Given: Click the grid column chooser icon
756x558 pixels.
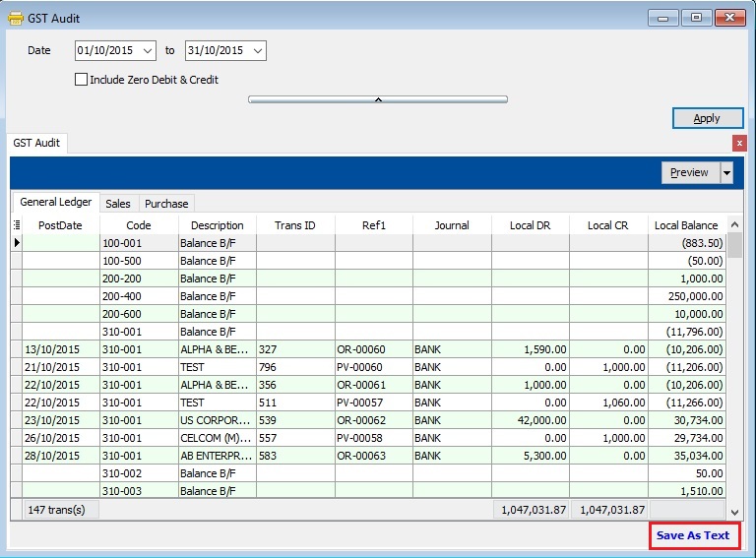Looking at the screenshot, I should point(17,224).
